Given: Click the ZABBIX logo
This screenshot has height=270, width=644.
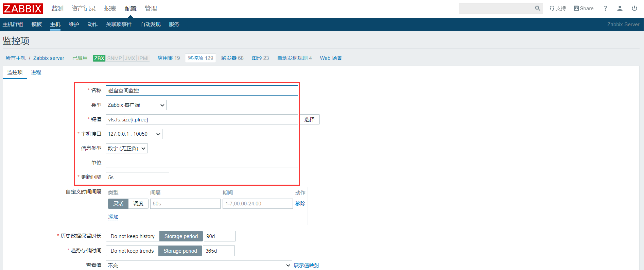Looking at the screenshot, I should pyautogui.click(x=23, y=9).
